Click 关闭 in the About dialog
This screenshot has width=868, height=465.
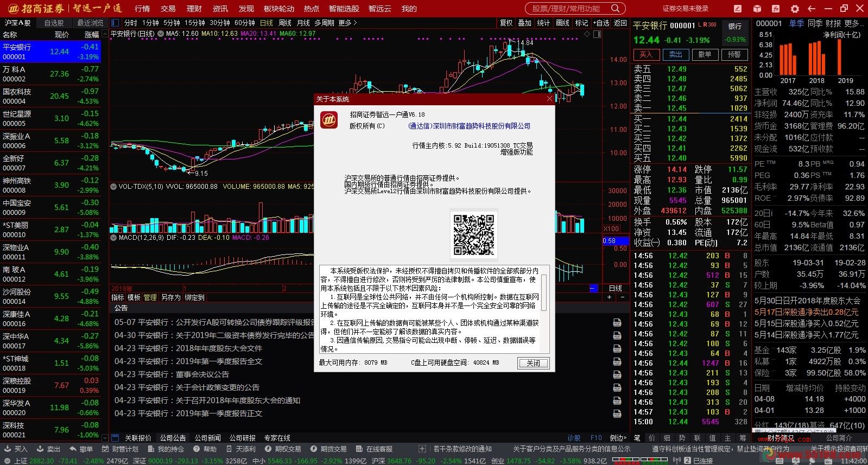[534, 363]
